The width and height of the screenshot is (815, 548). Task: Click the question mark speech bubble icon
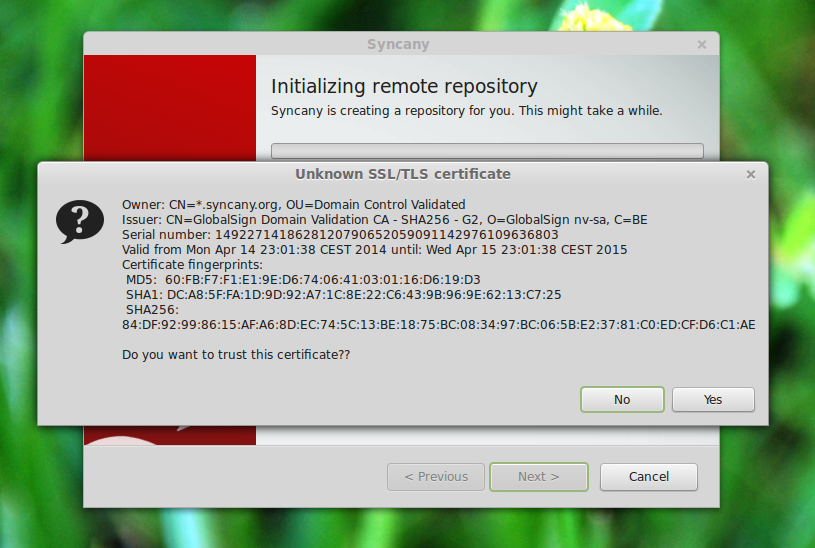coord(80,221)
